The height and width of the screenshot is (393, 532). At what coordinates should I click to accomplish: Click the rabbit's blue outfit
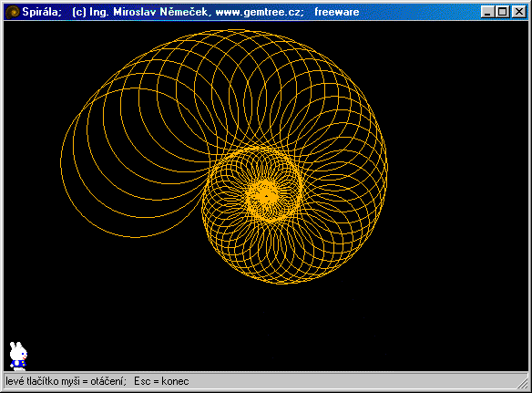[x=18, y=364]
